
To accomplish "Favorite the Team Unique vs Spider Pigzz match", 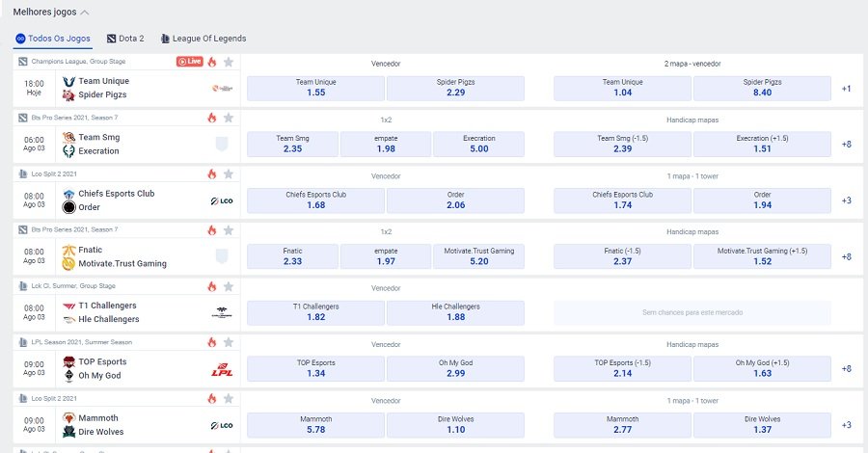I will (x=229, y=62).
